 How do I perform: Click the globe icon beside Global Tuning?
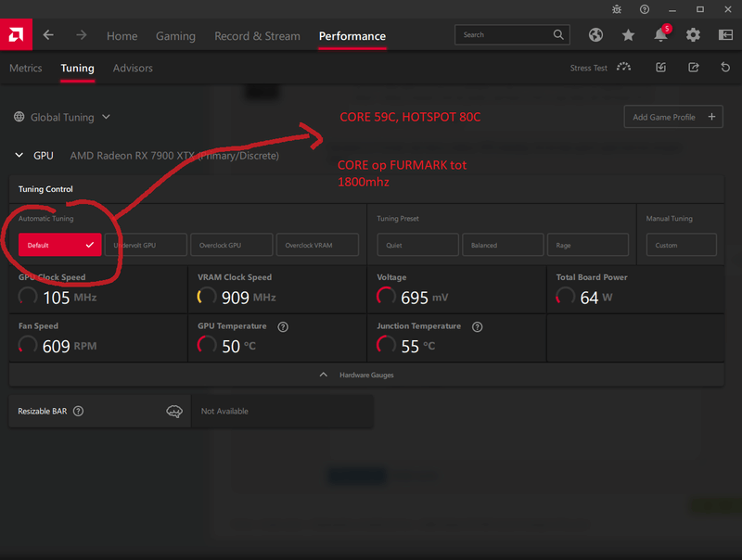click(x=19, y=116)
